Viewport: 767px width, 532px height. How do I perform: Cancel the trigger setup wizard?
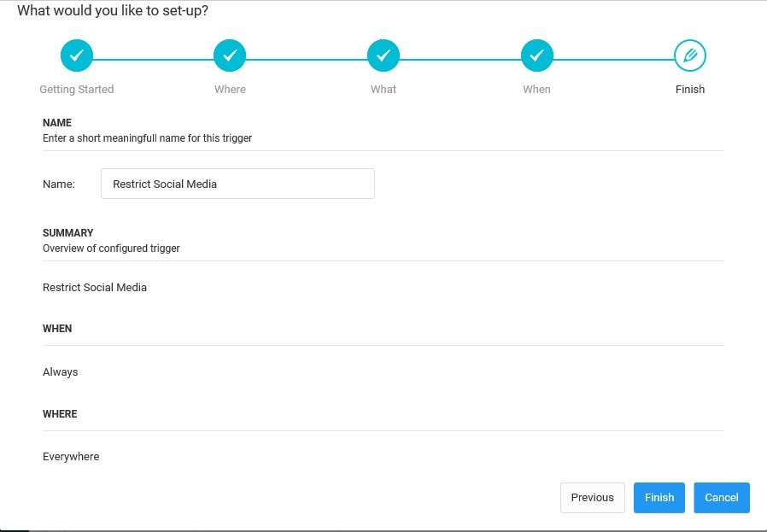click(x=721, y=498)
